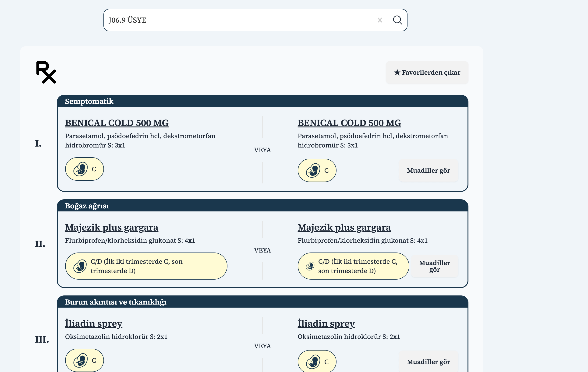Click the VEYA label in Semptomatik card
This screenshot has height=372, width=588.
coord(262,150)
